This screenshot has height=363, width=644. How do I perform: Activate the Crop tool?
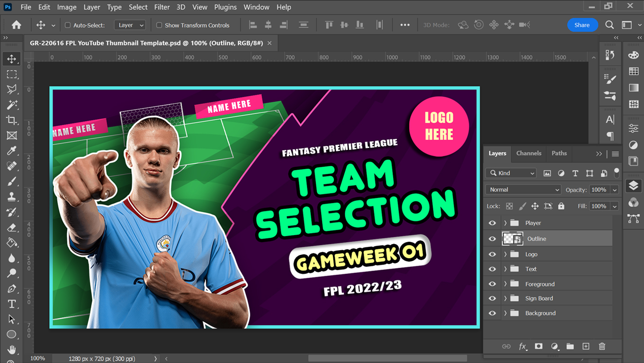tap(11, 120)
